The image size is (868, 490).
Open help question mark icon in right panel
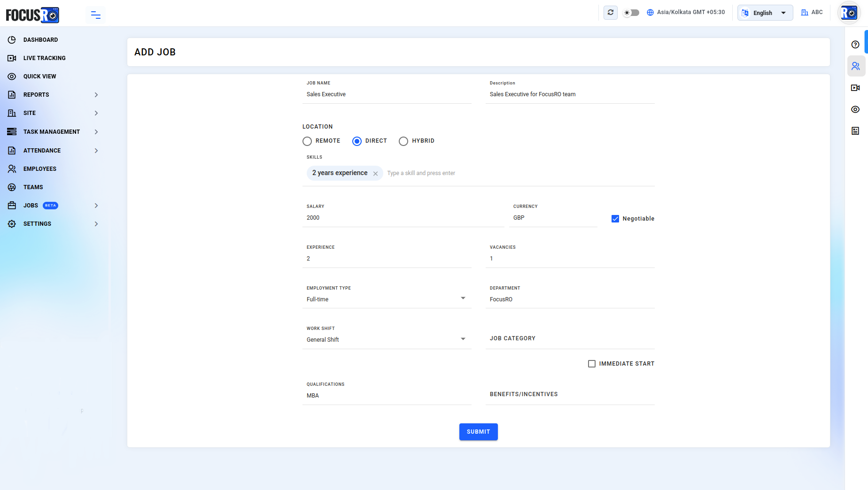click(855, 45)
